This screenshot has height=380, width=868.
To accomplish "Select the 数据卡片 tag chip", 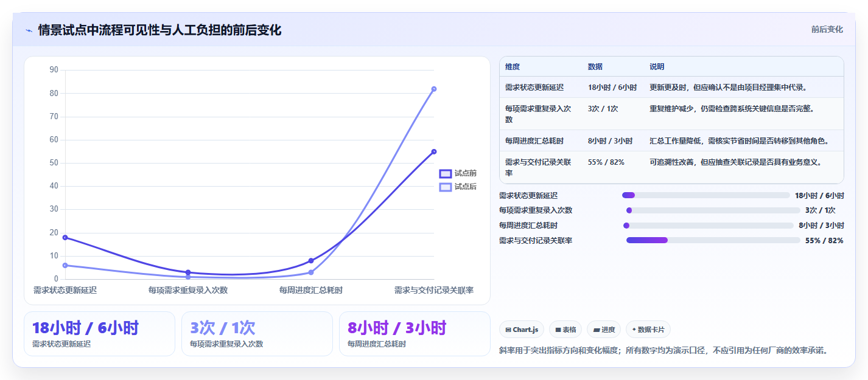I will click(x=648, y=330).
